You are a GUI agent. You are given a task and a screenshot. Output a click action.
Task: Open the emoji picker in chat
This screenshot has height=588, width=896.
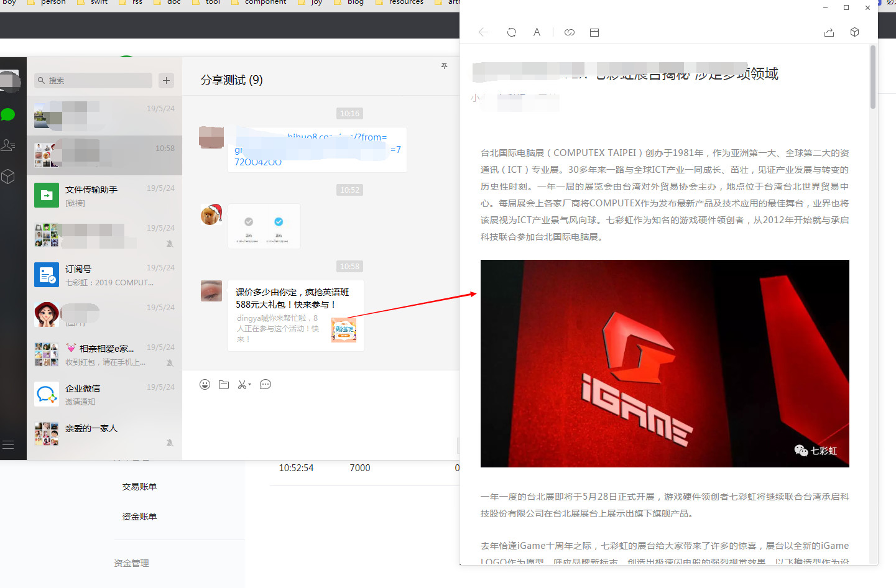pyautogui.click(x=205, y=385)
